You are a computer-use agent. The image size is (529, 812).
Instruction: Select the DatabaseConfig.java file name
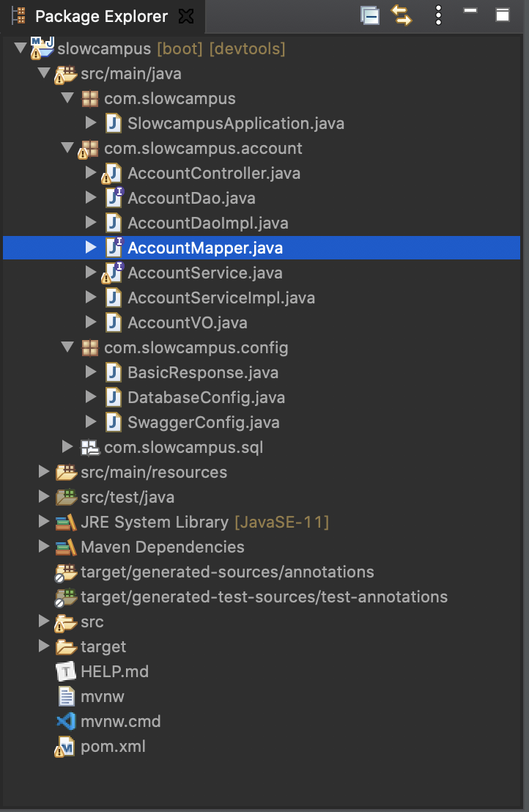207,398
